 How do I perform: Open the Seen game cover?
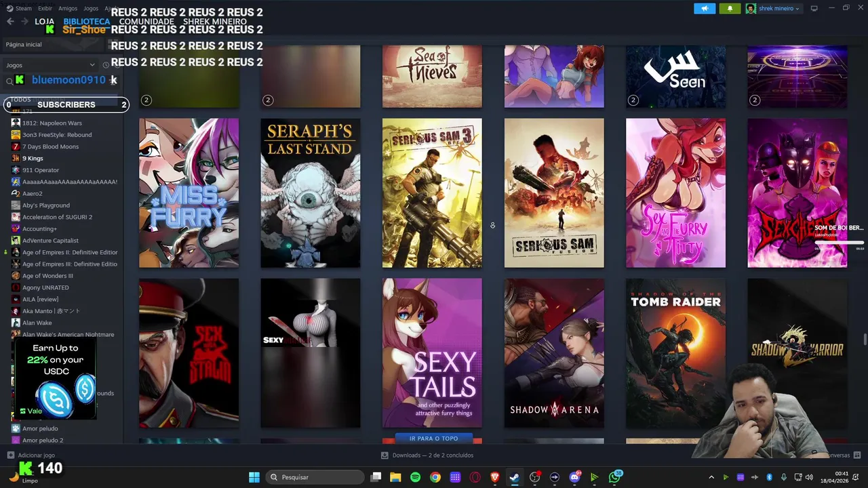click(x=675, y=76)
